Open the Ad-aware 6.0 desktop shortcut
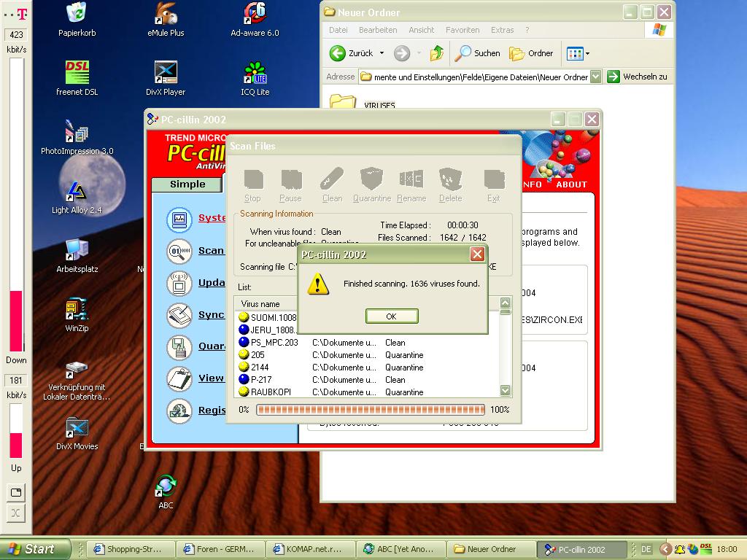 pyautogui.click(x=254, y=13)
